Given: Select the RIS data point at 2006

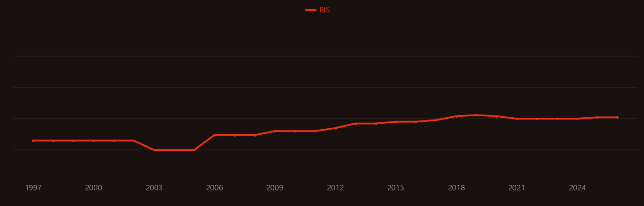Looking at the screenshot, I should 214,135.
